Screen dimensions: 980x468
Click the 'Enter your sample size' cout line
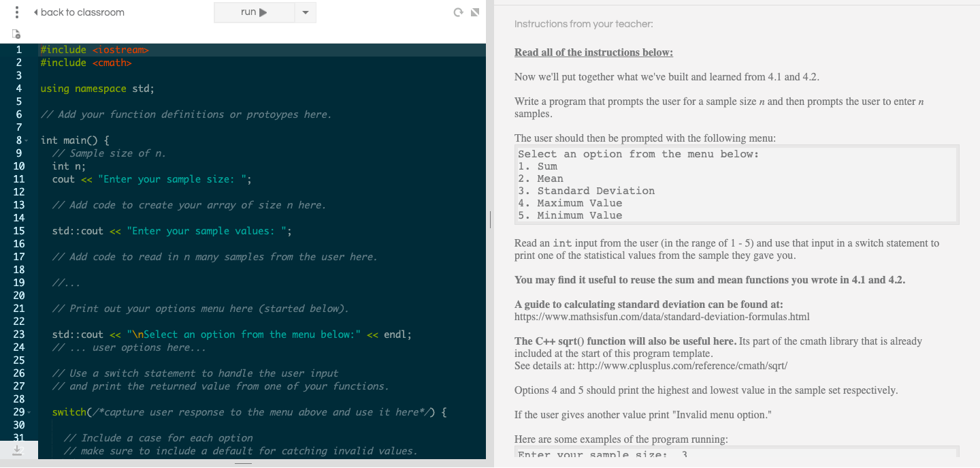click(152, 179)
